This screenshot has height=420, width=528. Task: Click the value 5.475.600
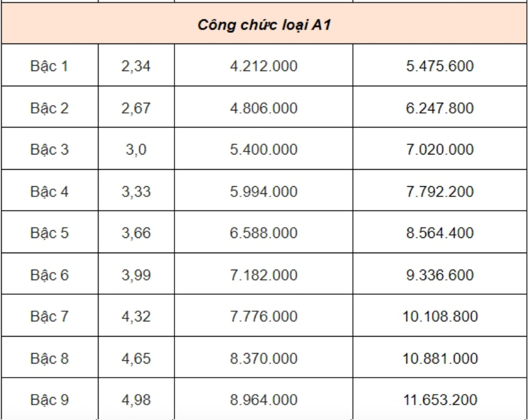coord(440,66)
